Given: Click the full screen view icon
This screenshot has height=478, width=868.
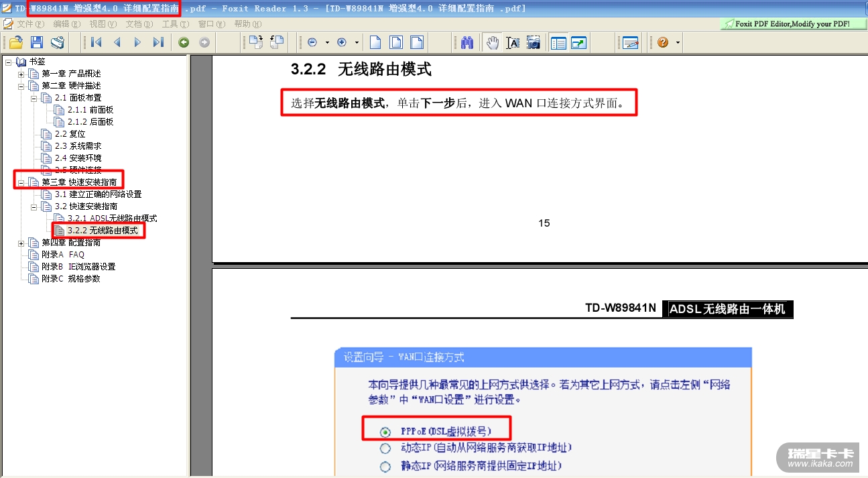Looking at the screenshot, I should tap(578, 42).
